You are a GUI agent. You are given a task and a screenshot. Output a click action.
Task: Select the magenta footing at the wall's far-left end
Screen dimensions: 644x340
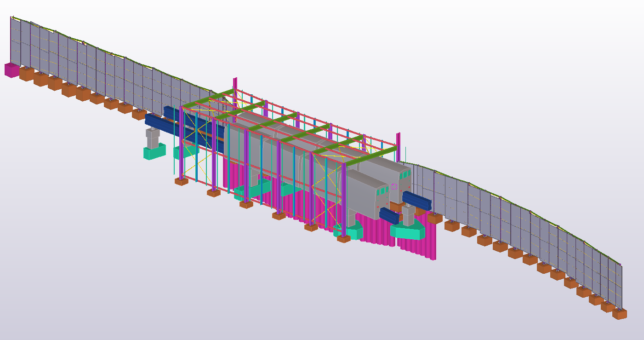(11, 70)
